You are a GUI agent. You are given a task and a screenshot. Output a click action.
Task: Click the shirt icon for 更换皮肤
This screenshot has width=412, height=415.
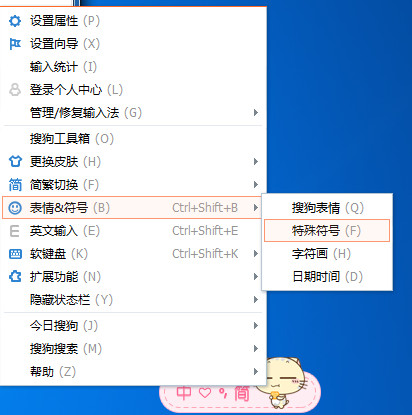[x=15, y=162]
